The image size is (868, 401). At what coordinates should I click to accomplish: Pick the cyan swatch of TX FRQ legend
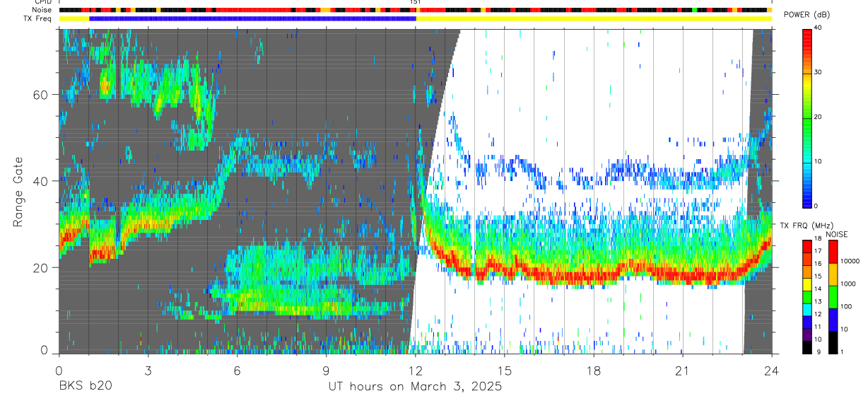[807, 309]
